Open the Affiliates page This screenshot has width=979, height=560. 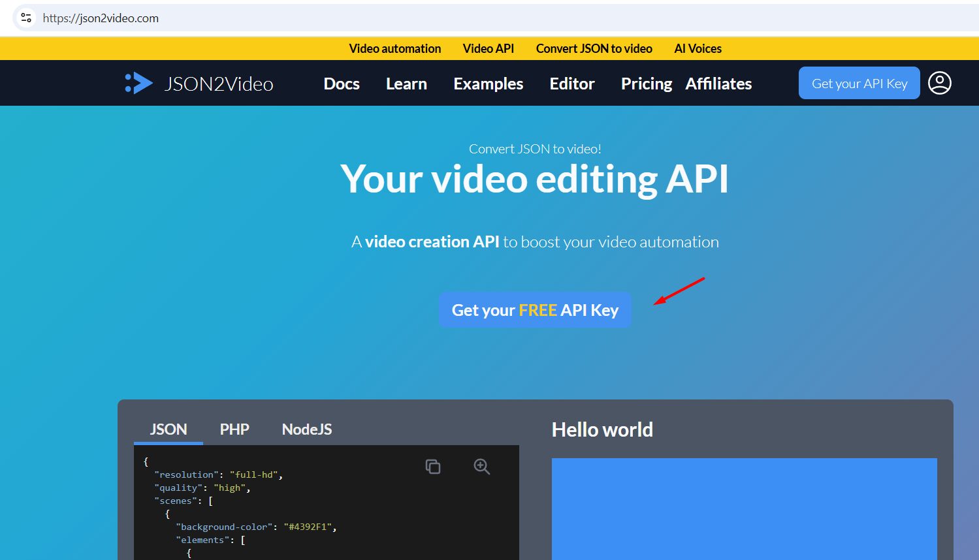tap(718, 84)
